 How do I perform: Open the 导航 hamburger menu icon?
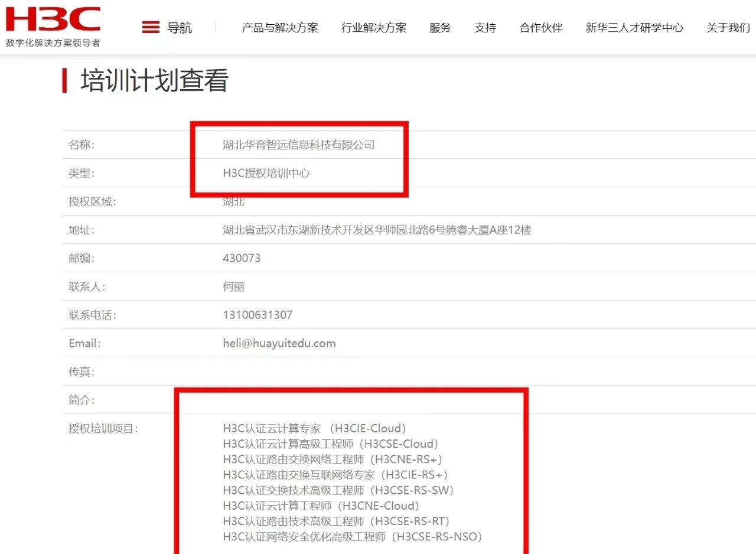[x=151, y=27]
